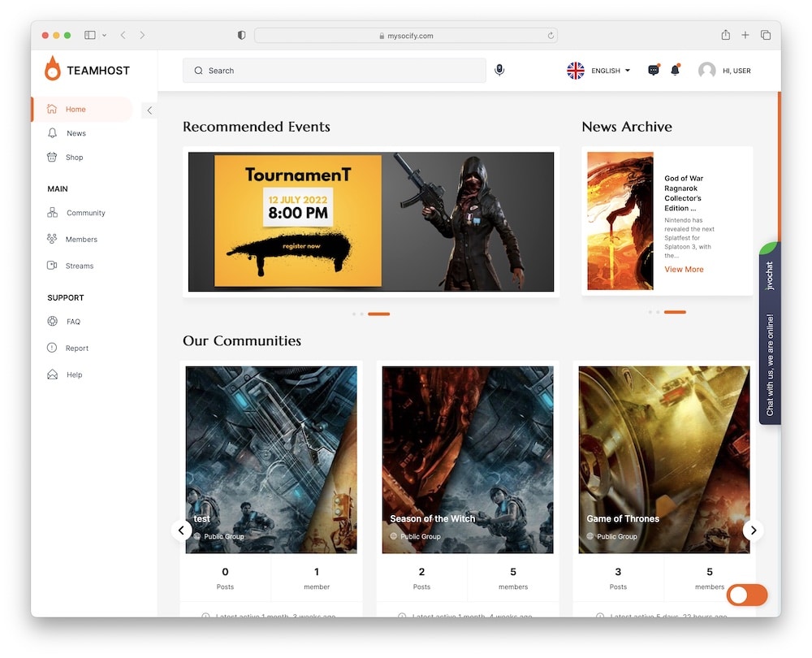
Task: Click the 'Our Communities' heading
Action: (x=242, y=340)
